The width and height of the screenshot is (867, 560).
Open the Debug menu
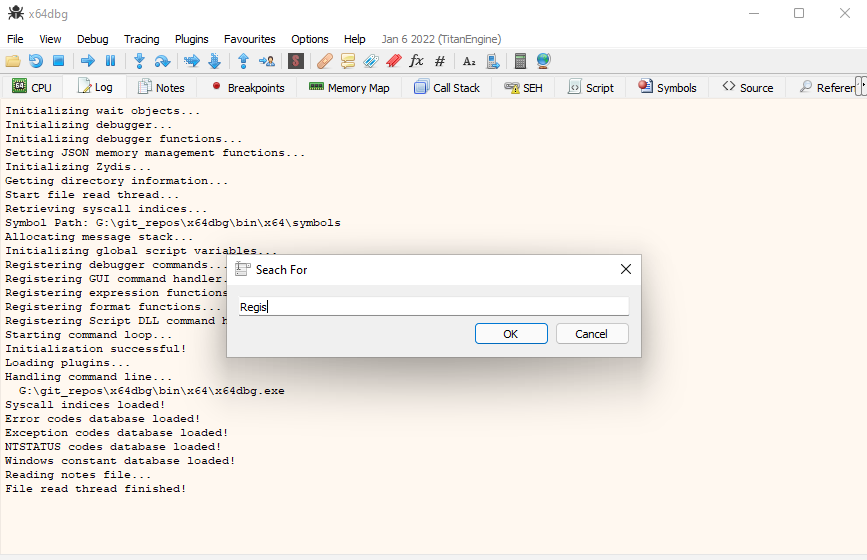pyautogui.click(x=92, y=39)
